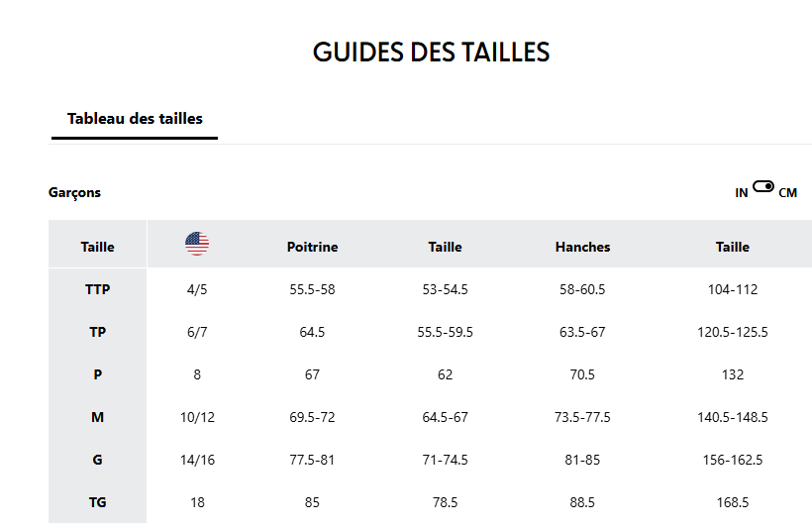Open the Tableau des tailles tab
The width and height of the screenshot is (812, 529).
[135, 119]
